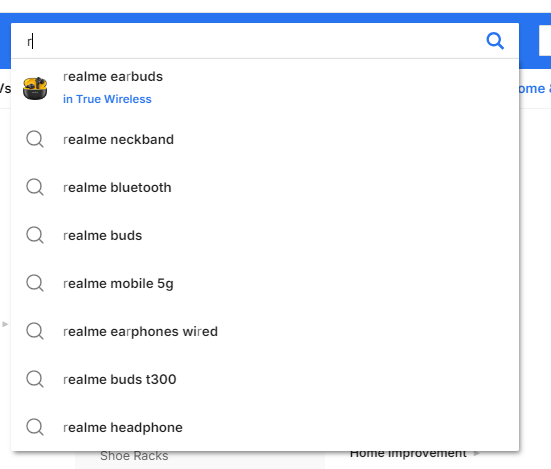Click magnifier icon beside realme mobile 5g

pos(35,283)
